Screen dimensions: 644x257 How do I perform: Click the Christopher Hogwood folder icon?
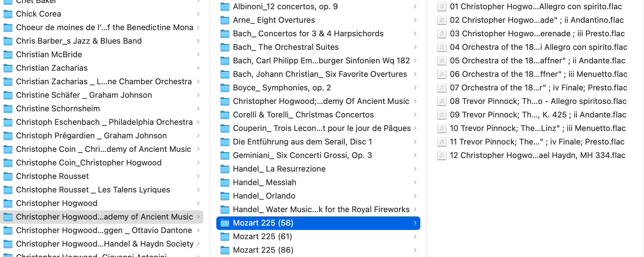(8, 203)
